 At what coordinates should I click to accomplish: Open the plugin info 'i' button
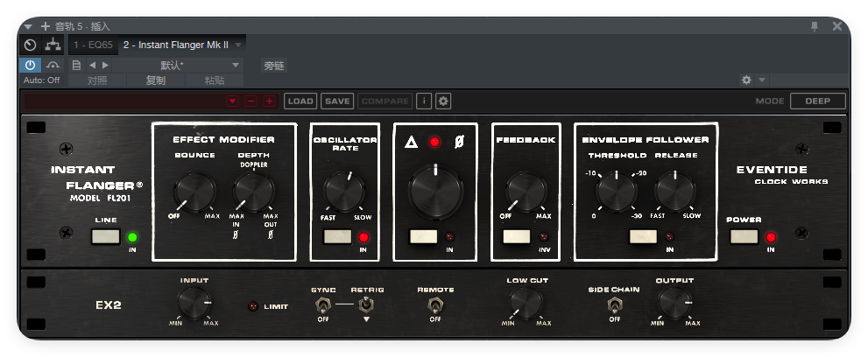tap(424, 101)
